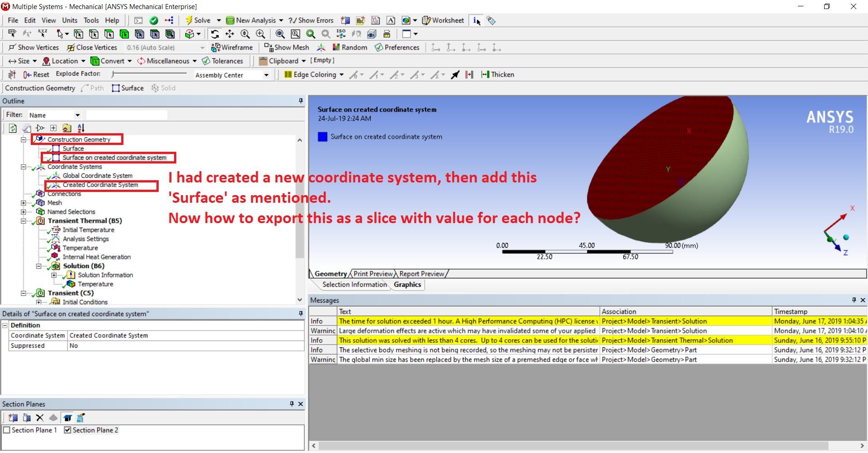868x453 pixels.
Task: Click the Comment (A) icon
Action: (391, 20)
